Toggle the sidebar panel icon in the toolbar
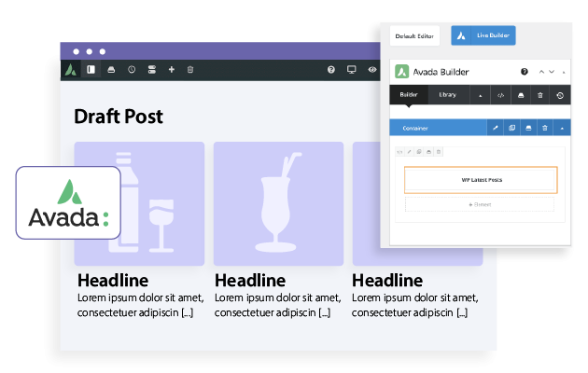Screen dimensions: 588x373 pyautogui.click(x=91, y=69)
